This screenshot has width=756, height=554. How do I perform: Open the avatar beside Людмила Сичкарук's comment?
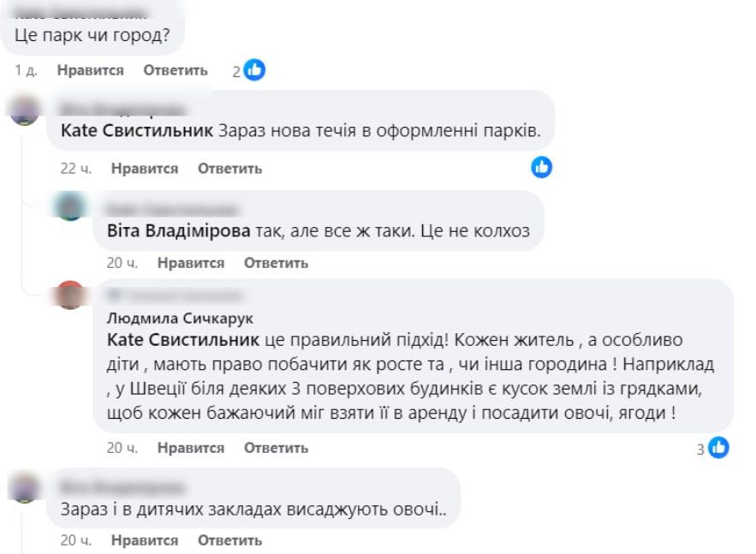tap(69, 295)
